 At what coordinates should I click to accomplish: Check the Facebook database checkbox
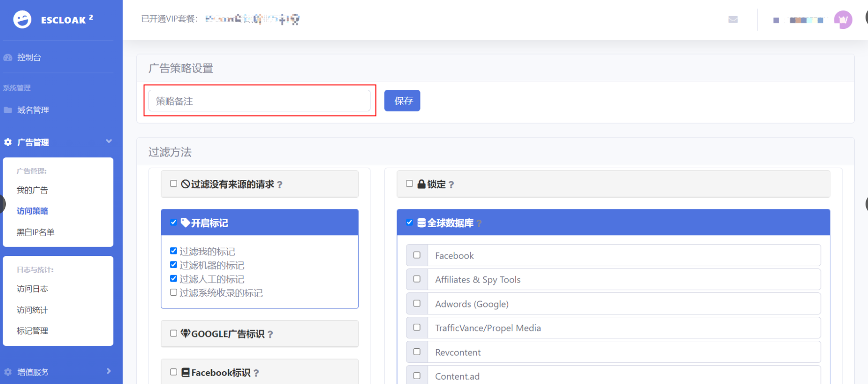click(x=417, y=255)
